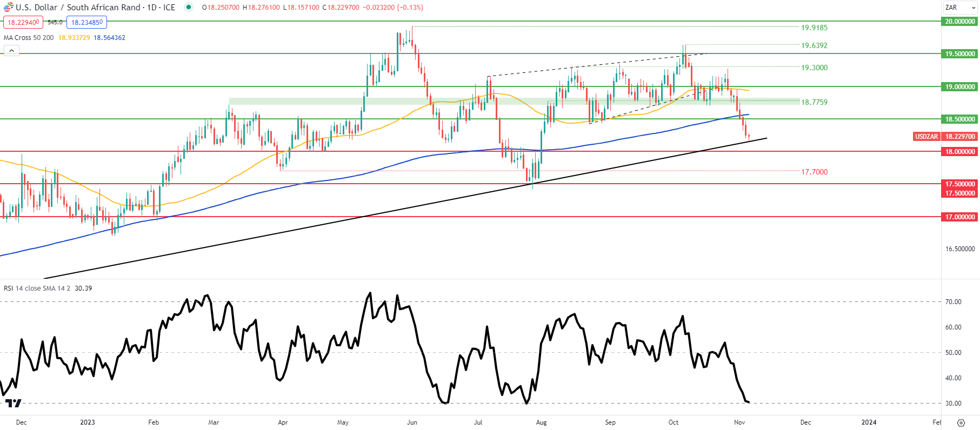
Task: Open chart settings gear icon on time axis
Action: pos(961,422)
